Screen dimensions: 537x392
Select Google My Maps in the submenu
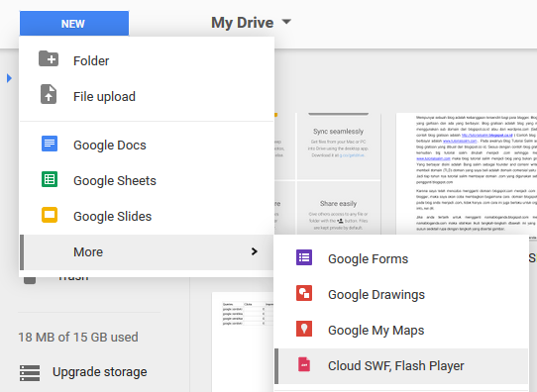401,330
